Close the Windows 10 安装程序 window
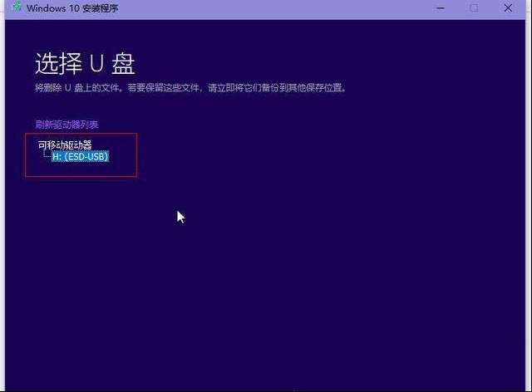Image resolution: width=532 pixels, height=392 pixels. tap(508, 7)
